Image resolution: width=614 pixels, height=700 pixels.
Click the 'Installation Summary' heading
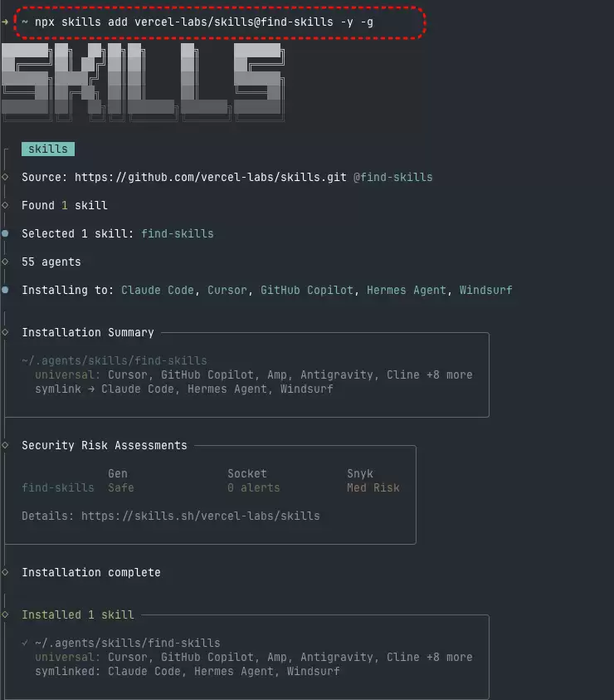coord(88,333)
